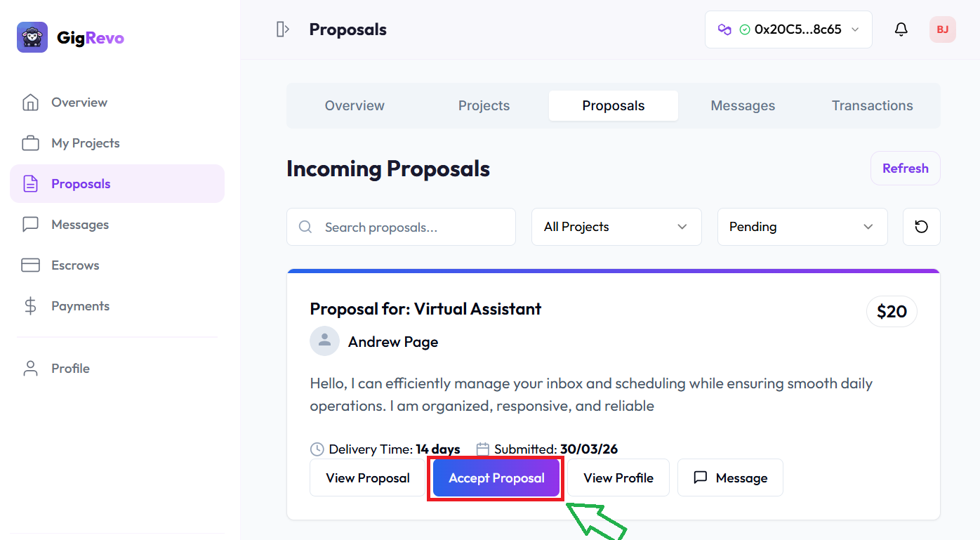Navigate to Escrows using the sidebar icon
This screenshot has width=980, height=540.
pos(74,265)
